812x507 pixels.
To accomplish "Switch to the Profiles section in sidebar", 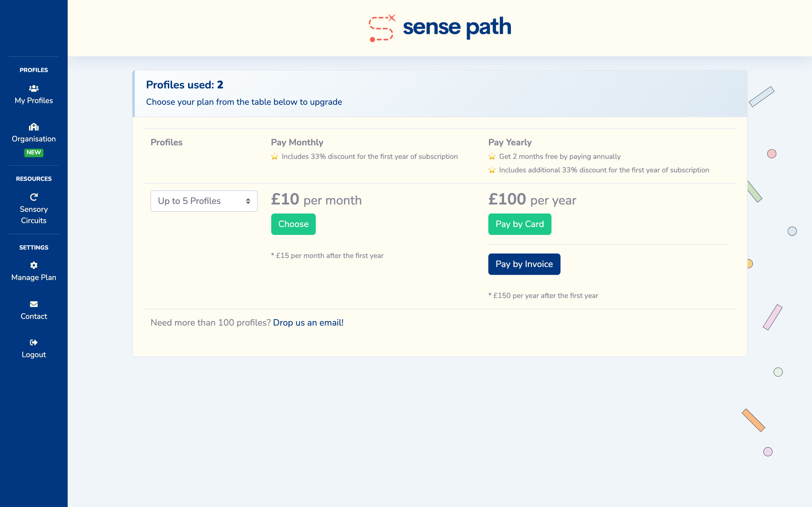I will click(34, 70).
